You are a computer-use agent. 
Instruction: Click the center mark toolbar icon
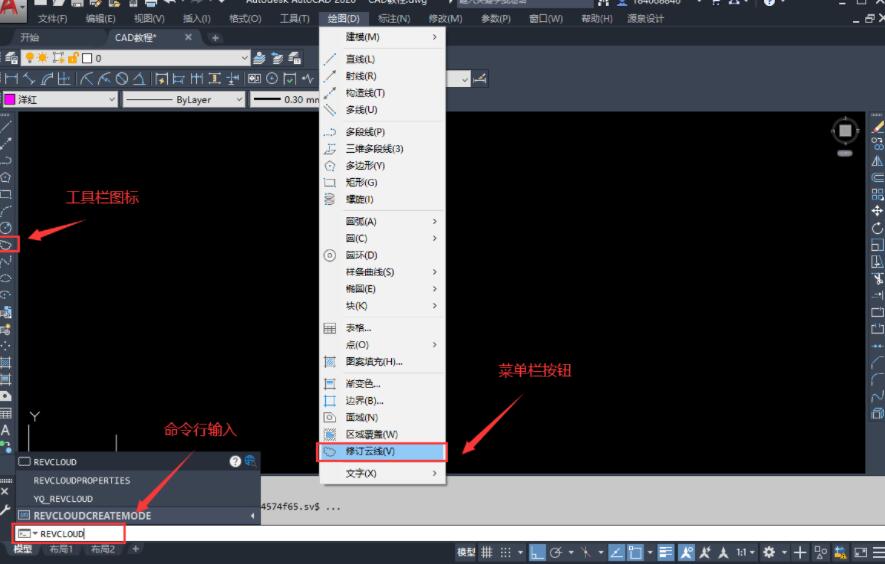pyautogui.click(x=272, y=79)
